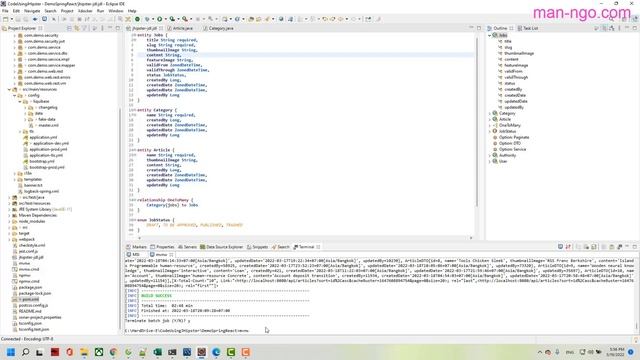Close the jhipster-jdl.jdl editor tab
The height and width of the screenshot is (360, 640).
point(161,29)
